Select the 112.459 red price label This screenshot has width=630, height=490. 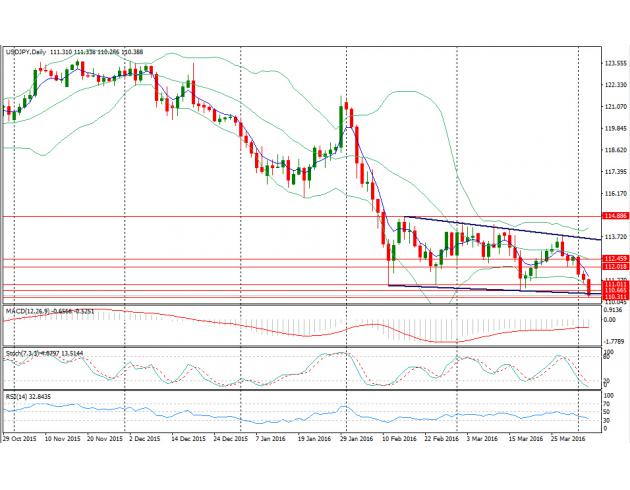(x=613, y=259)
